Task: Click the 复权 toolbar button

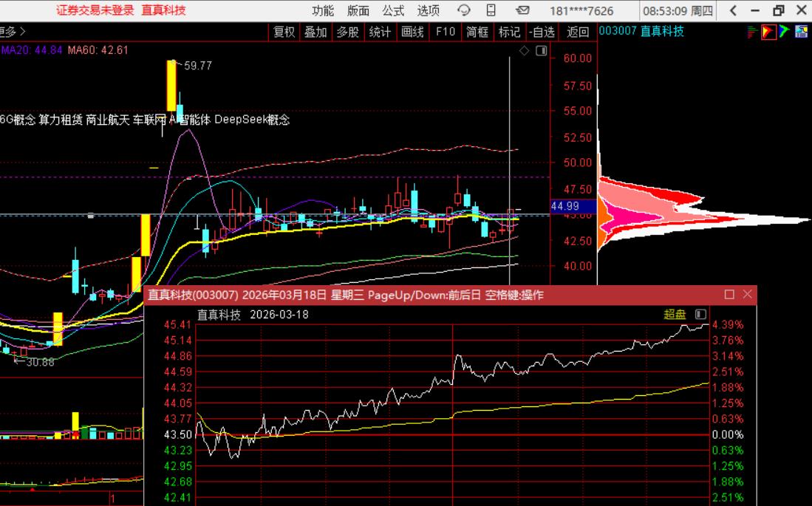Action: pos(284,32)
